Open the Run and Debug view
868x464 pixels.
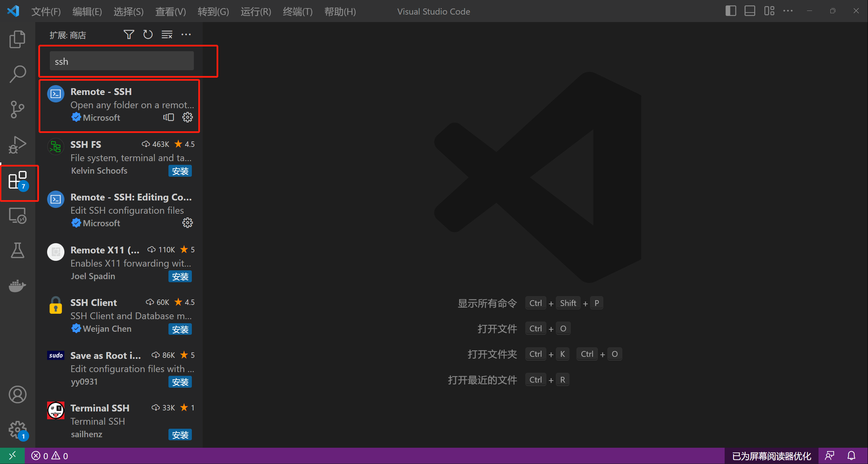17,145
